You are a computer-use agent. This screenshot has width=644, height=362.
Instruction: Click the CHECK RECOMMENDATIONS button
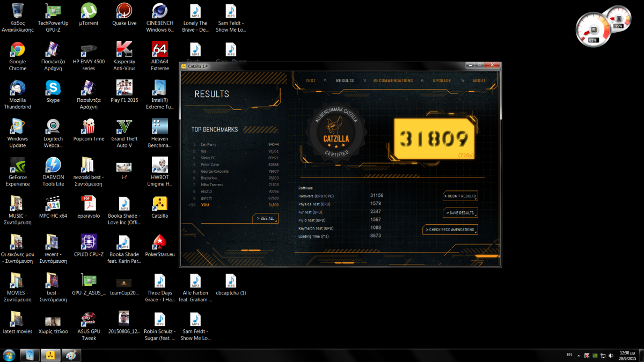450,230
